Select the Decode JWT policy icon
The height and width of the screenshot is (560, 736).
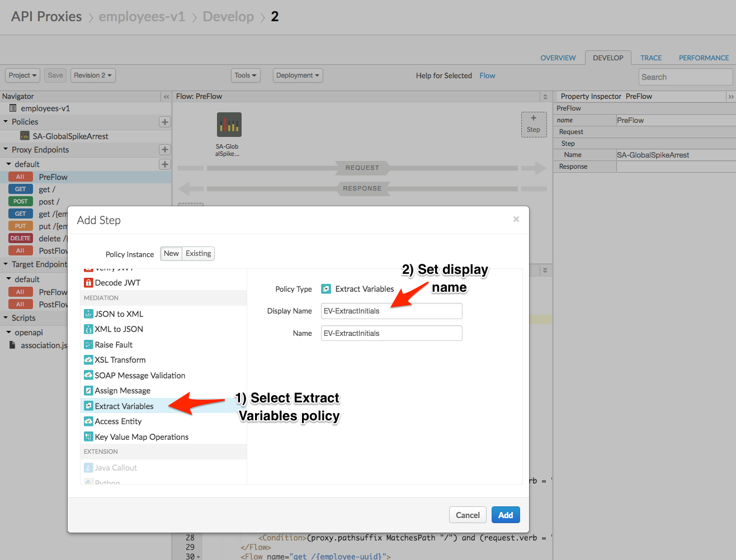click(88, 283)
